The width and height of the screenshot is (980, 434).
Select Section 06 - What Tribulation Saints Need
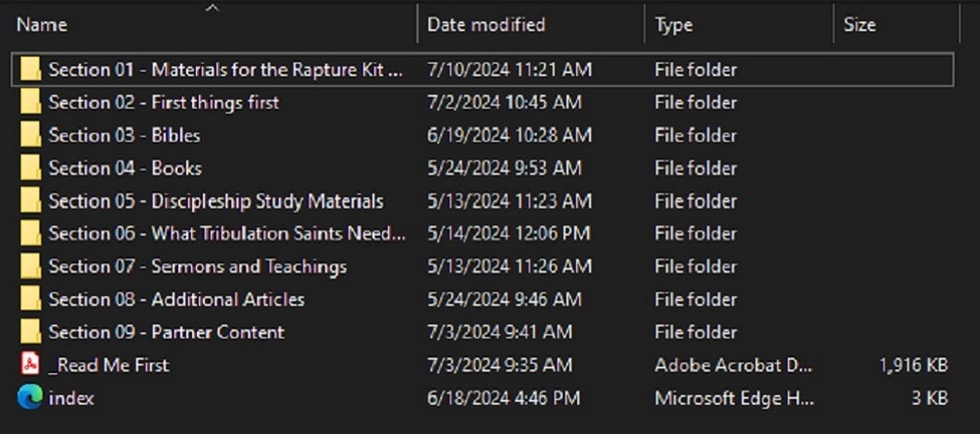tap(226, 234)
